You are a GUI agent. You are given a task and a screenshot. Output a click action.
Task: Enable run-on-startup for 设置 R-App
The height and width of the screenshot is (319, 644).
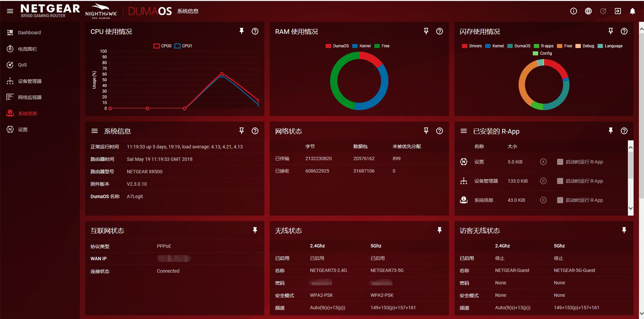(560, 162)
